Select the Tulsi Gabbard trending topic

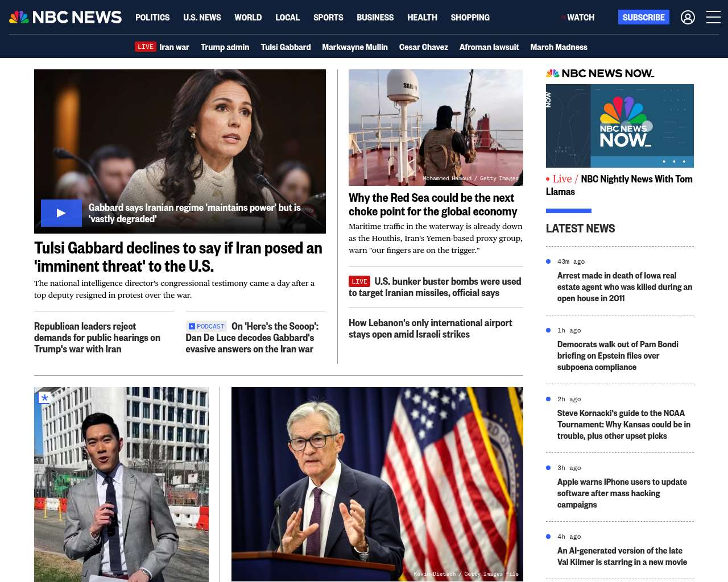coord(286,47)
